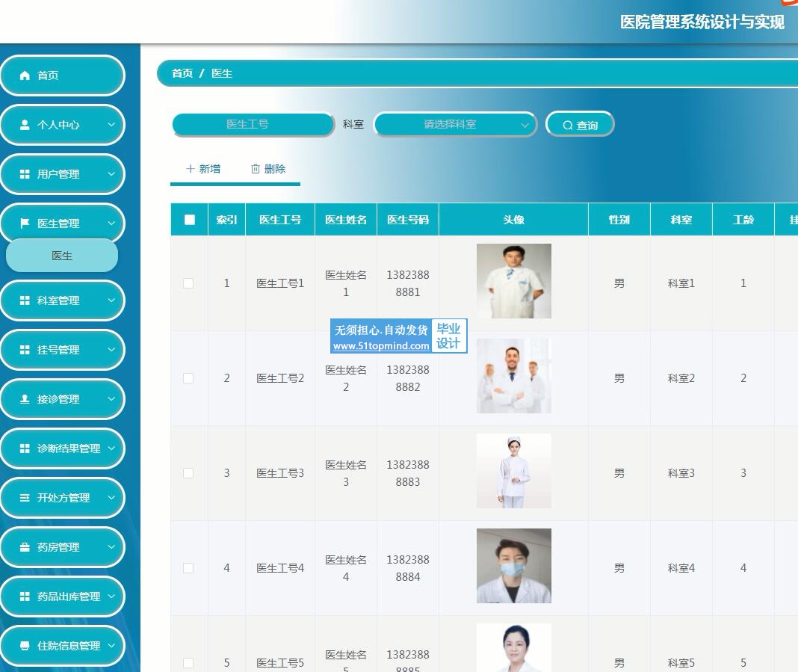Check the checkbox for 医生工号5 row
The width and height of the screenshot is (798, 672).
coord(188,663)
